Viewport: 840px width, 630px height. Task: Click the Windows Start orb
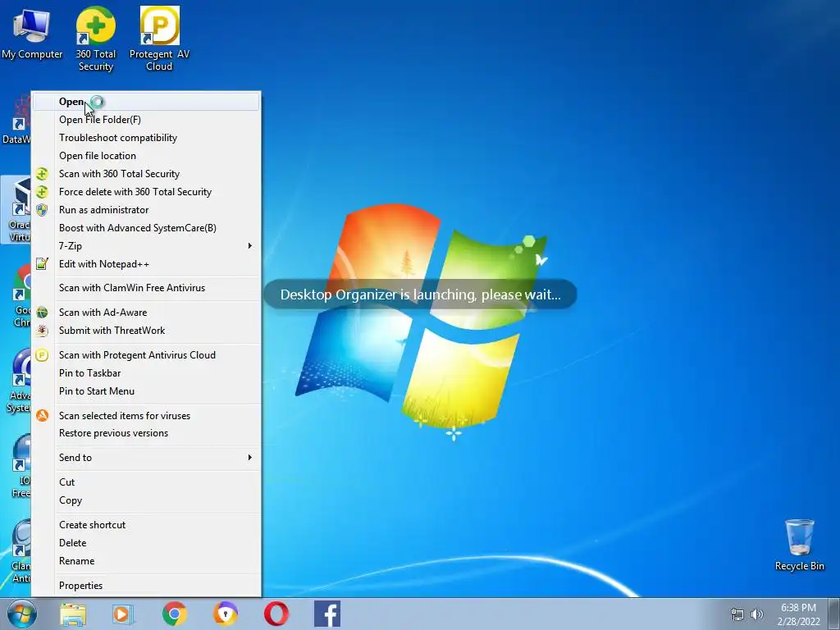click(x=22, y=614)
